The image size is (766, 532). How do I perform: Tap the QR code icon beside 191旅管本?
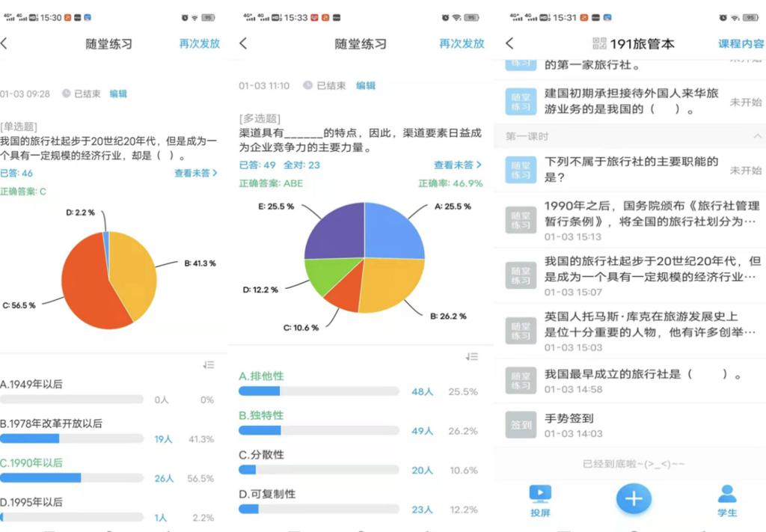[599, 44]
